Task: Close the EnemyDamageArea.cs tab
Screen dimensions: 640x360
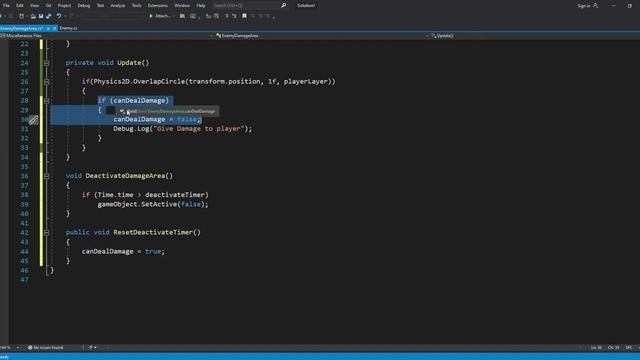Action: pyautogui.click(x=54, y=28)
